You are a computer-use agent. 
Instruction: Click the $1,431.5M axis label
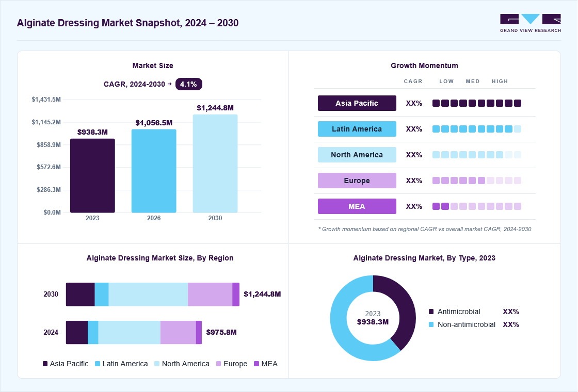tap(46, 100)
